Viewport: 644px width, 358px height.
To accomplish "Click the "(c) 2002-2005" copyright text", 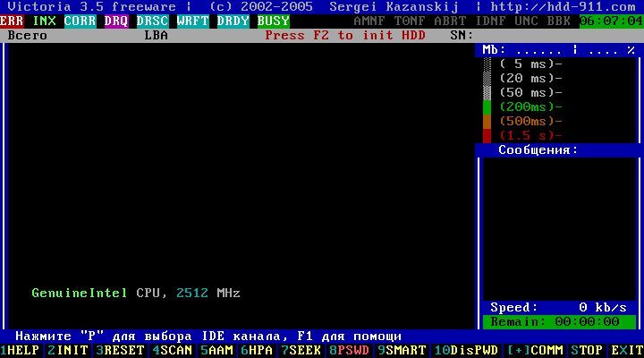I will (x=261, y=6).
